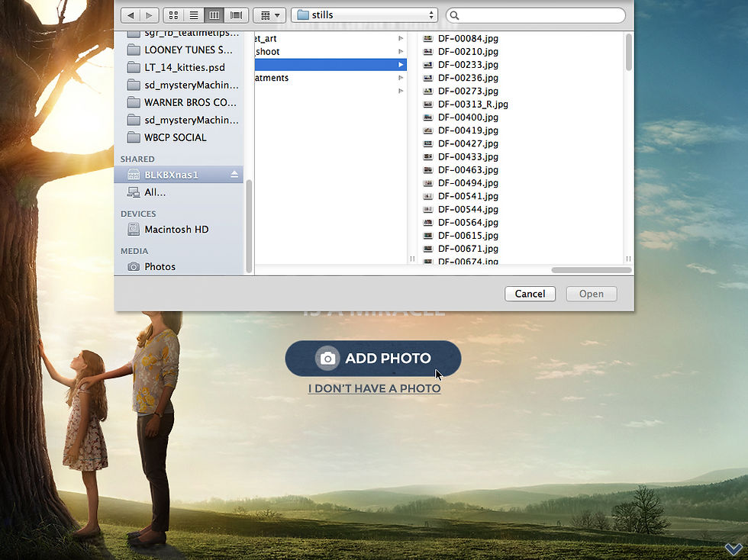This screenshot has width=748, height=560.
Task: Click the Open button
Action: pos(592,294)
